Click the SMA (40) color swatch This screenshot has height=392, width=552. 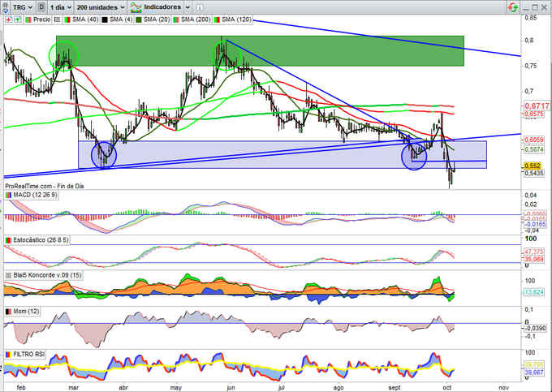coord(67,19)
